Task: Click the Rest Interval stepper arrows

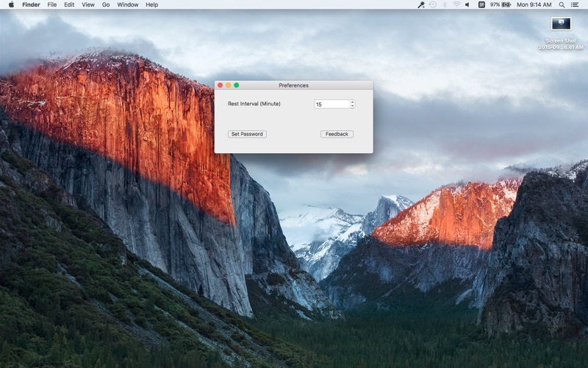Action: [x=353, y=104]
